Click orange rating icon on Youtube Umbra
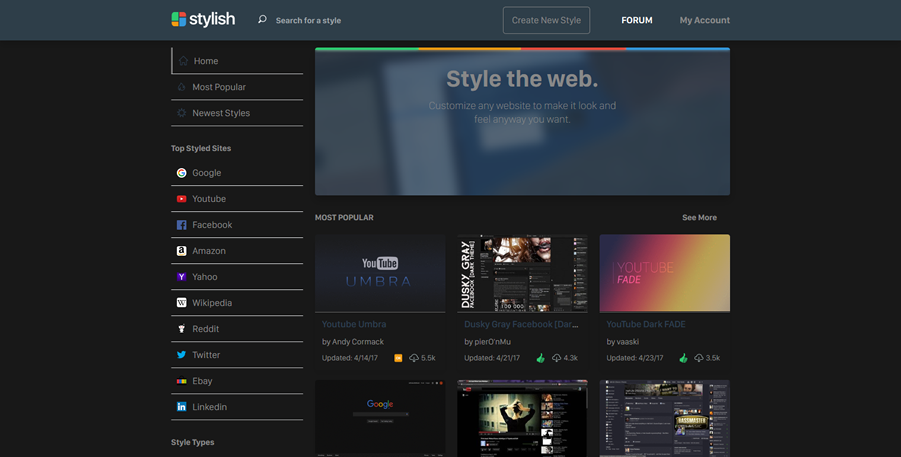The image size is (901, 457). click(x=398, y=358)
